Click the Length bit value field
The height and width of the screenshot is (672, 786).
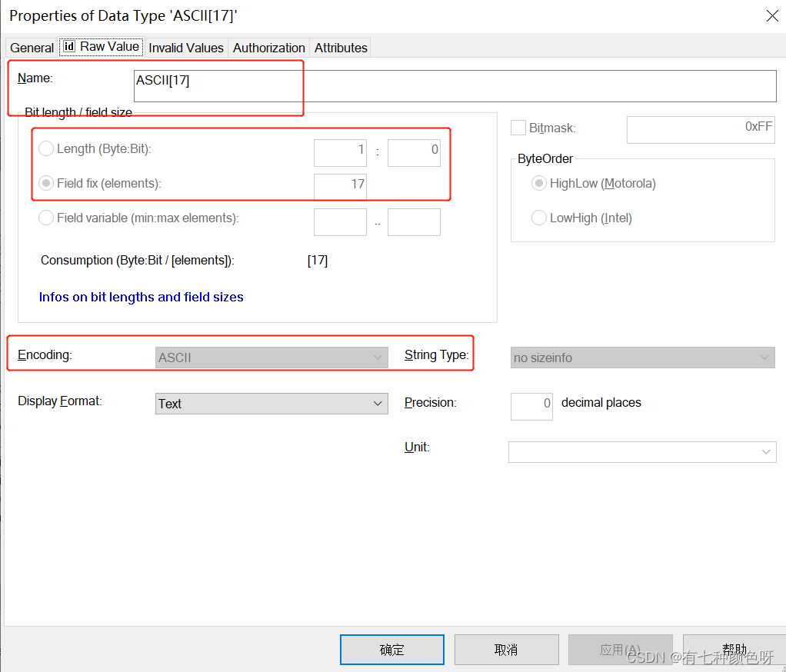414,152
